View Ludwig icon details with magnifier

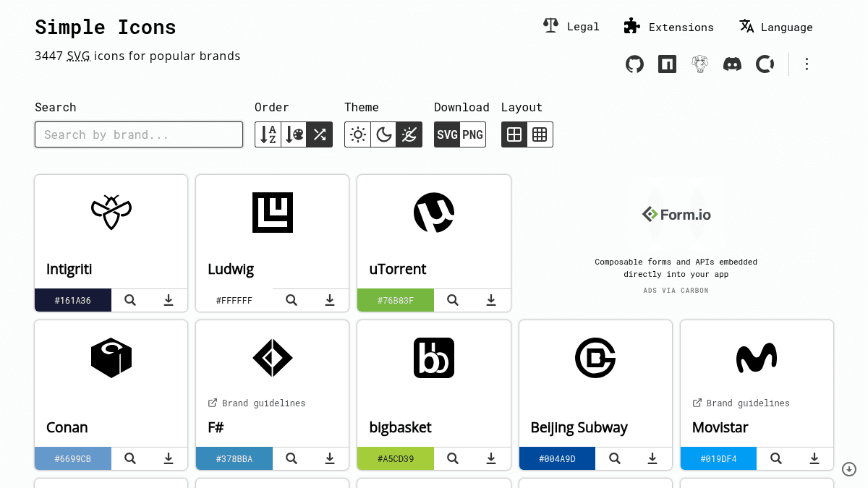tap(292, 300)
